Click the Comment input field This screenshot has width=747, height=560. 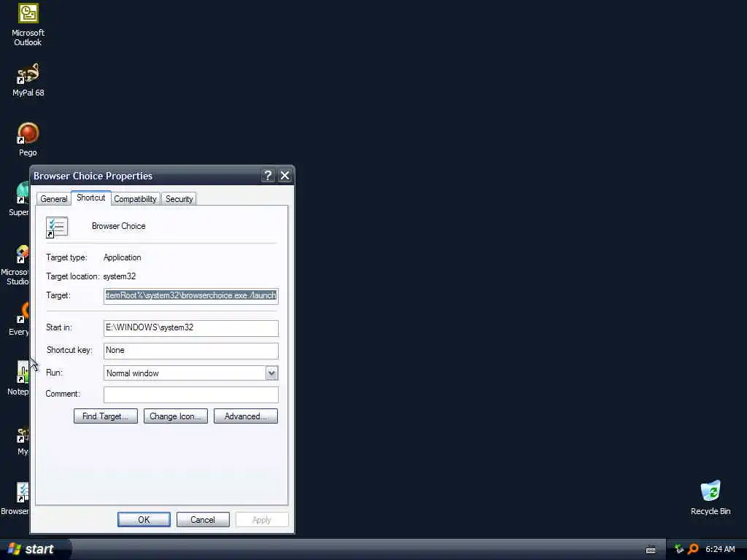[191, 394]
